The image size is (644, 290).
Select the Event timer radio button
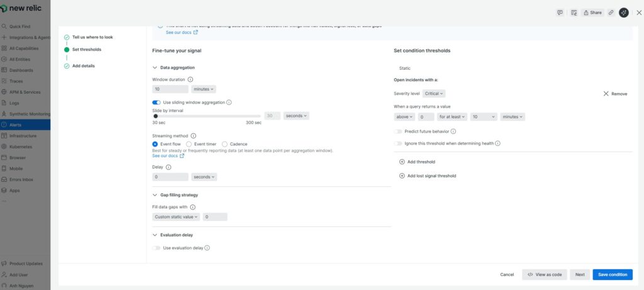point(189,144)
